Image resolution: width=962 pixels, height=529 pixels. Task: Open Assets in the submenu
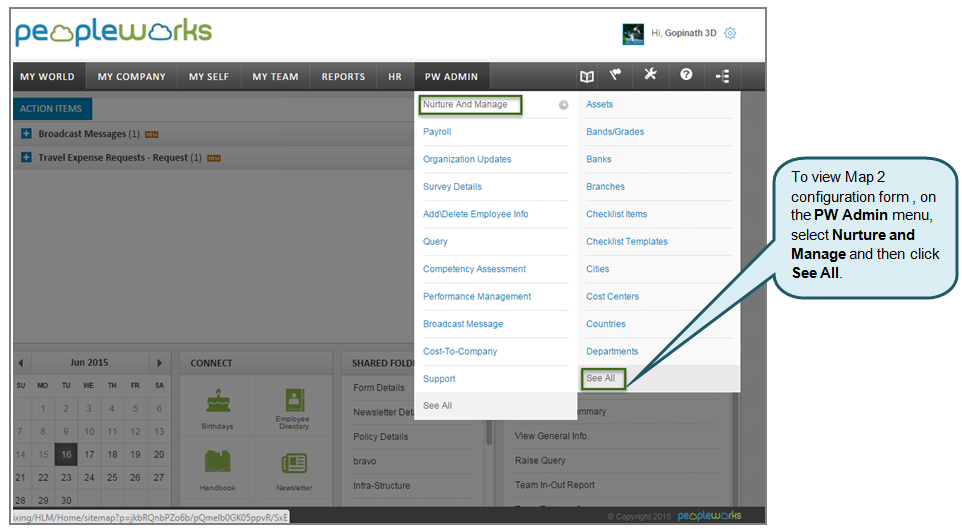tap(599, 104)
